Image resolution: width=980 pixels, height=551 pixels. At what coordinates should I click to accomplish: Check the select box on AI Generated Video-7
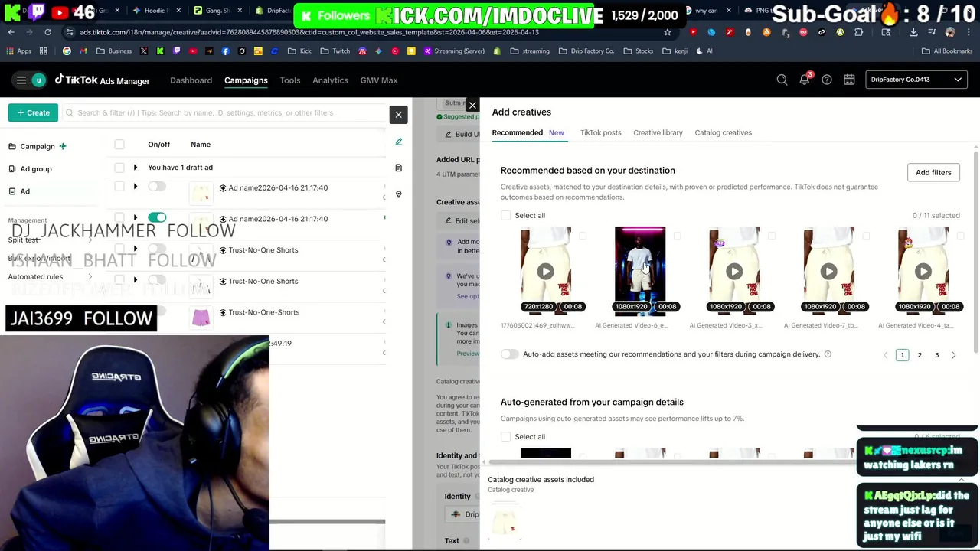(866, 236)
